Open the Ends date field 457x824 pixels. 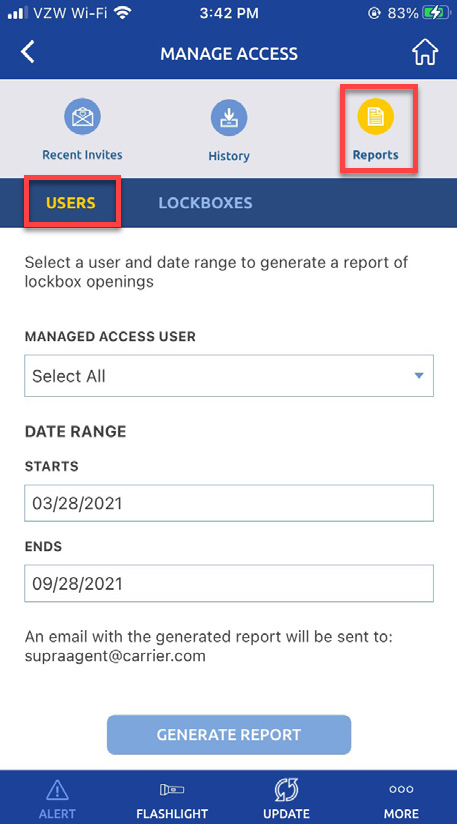click(229, 583)
